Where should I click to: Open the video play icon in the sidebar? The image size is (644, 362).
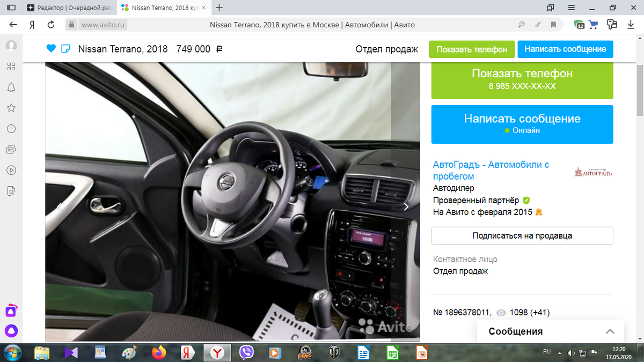[11, 170]
